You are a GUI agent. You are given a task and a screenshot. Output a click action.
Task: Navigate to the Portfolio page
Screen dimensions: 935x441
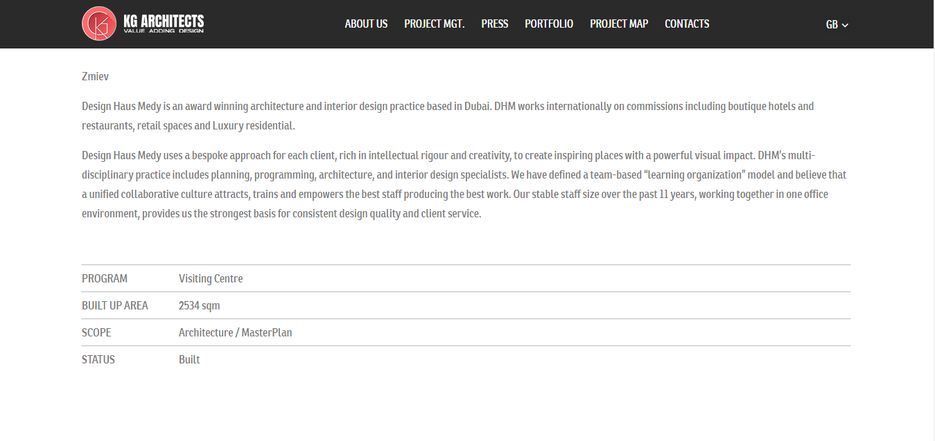[x=549, y=24]
